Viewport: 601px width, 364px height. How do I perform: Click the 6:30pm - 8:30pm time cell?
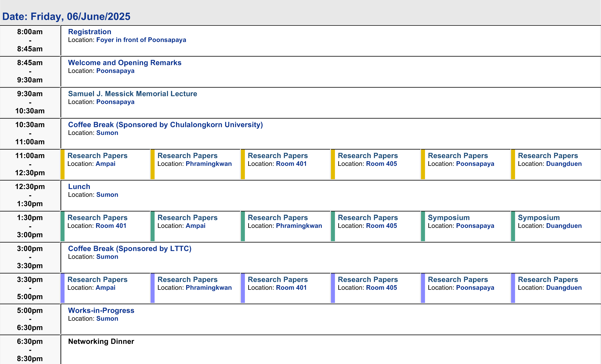[30, 350]
